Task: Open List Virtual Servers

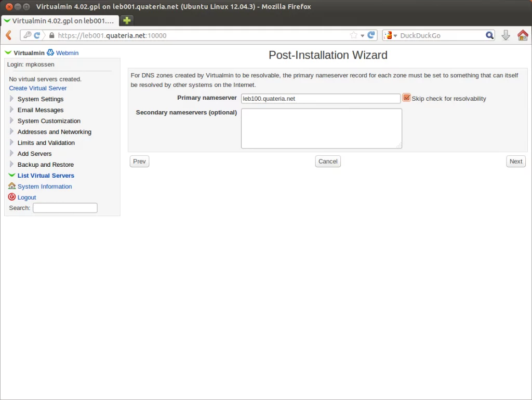Action: pos(46,176)
